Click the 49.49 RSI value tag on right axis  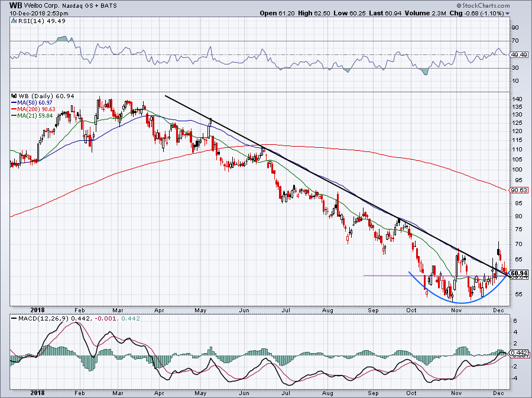pos(519,54)
